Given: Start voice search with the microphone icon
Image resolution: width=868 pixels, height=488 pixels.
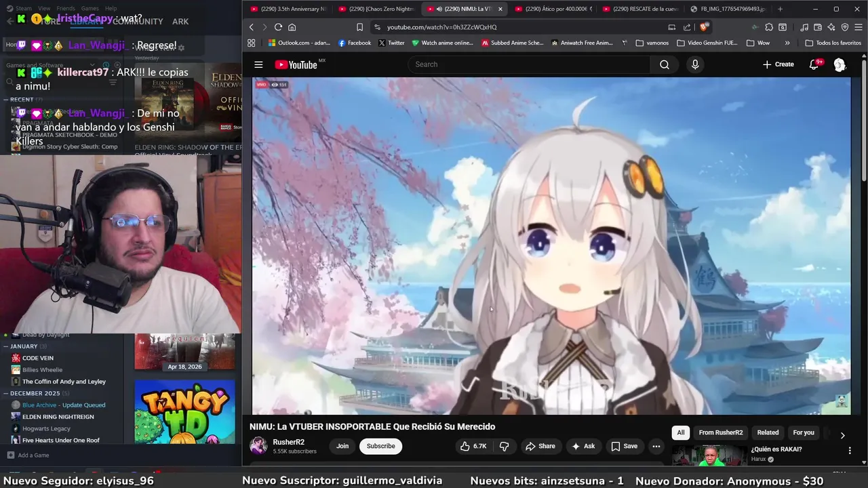Looking at the screenshot, I should coord(694,64).
